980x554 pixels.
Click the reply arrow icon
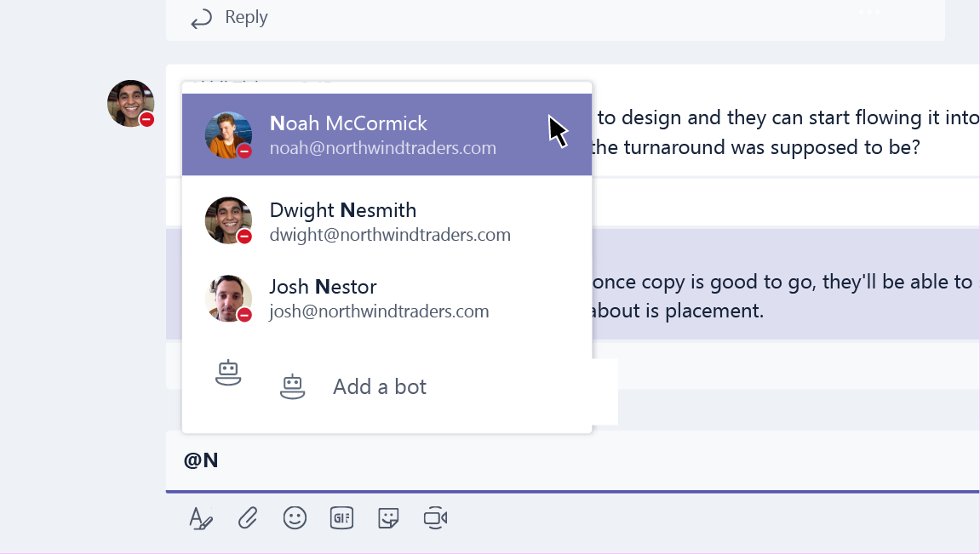(201, 20)
